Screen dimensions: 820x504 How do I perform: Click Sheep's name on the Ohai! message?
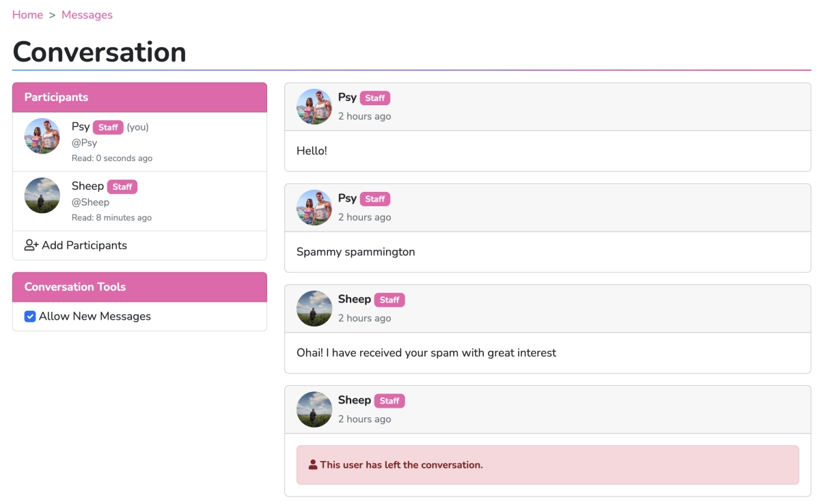pyautogui.click(x=354, y=299)
